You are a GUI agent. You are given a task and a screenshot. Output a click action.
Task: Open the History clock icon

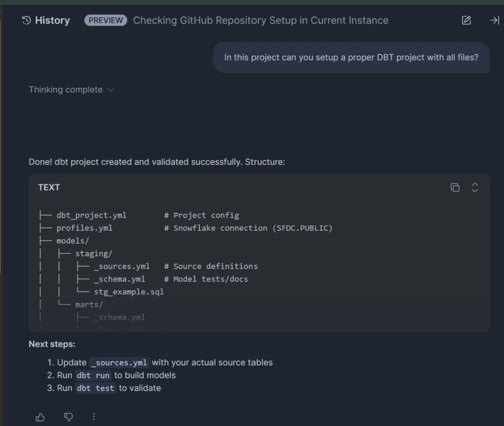click(x=27, y=20)
